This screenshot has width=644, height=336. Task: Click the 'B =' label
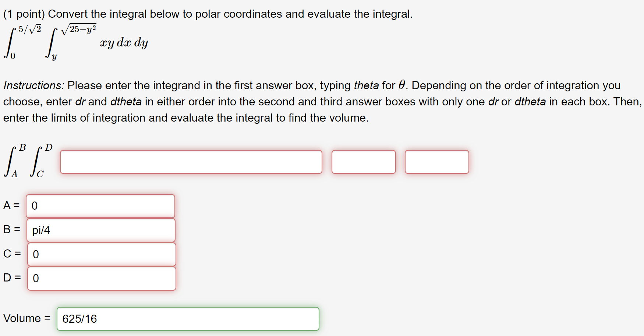coord(12,229)
